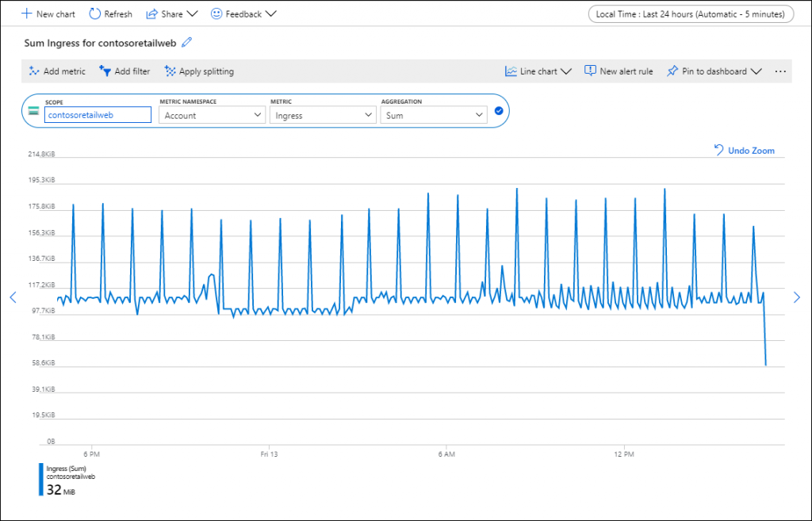Open the Local Time Last 24 hours picker
The width and height of the screenshot is (812, 521).
pos(690,13)
